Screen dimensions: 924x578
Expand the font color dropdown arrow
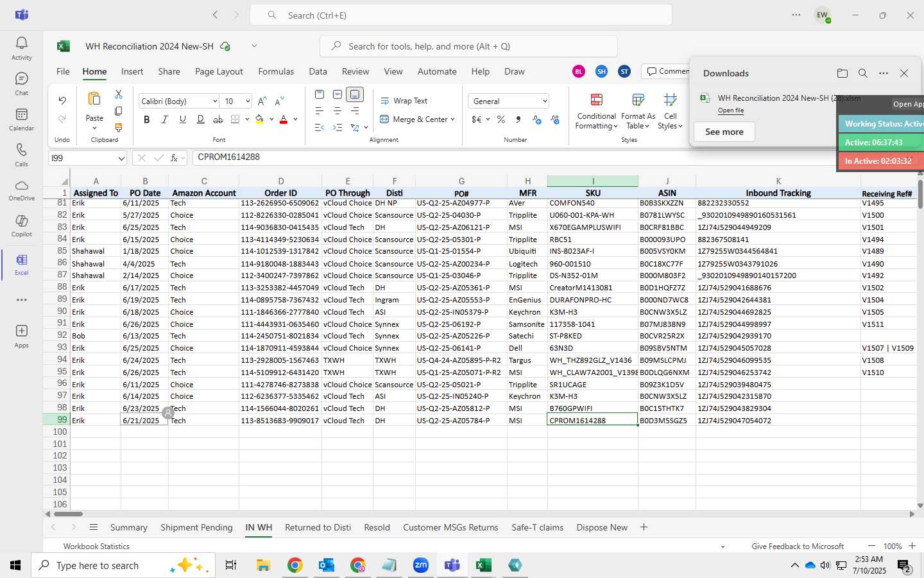295,119
